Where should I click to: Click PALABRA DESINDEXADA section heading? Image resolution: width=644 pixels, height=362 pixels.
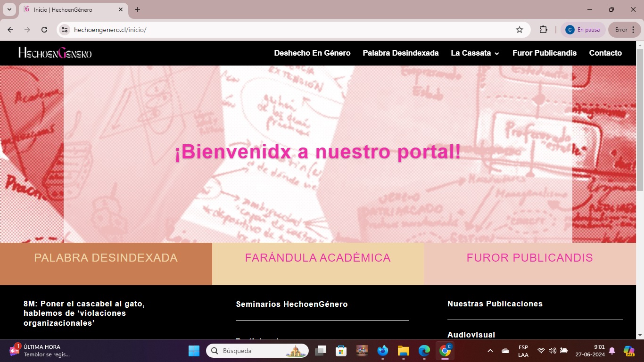pyautogui.click(x=106, y=258)
